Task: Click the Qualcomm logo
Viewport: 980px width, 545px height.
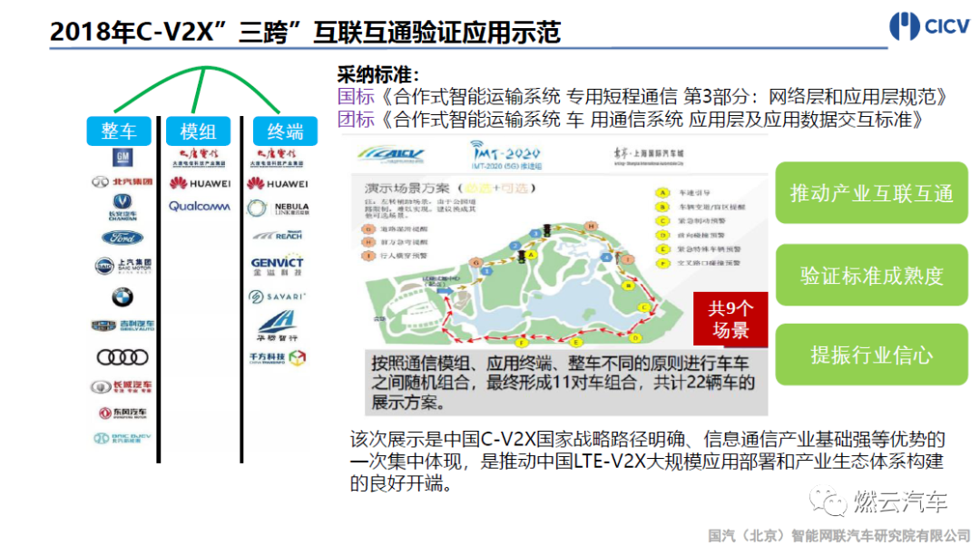Action: point(200,206)
